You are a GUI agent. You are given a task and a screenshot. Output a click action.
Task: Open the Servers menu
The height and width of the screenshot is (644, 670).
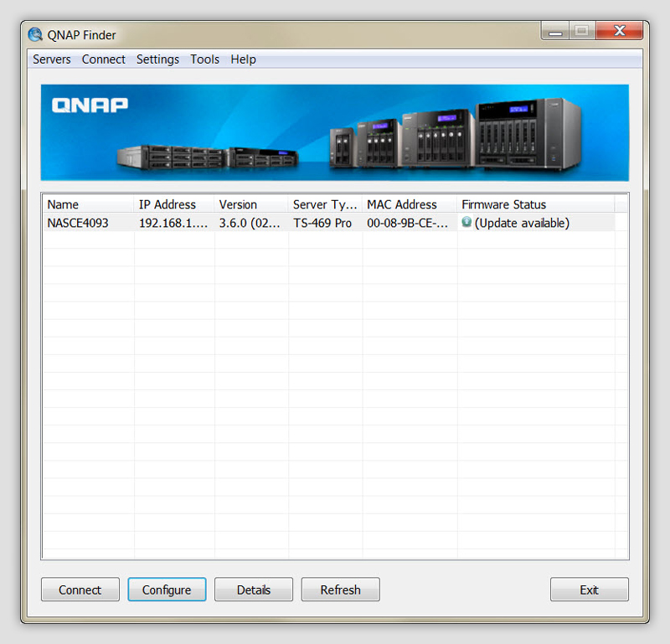52,59
